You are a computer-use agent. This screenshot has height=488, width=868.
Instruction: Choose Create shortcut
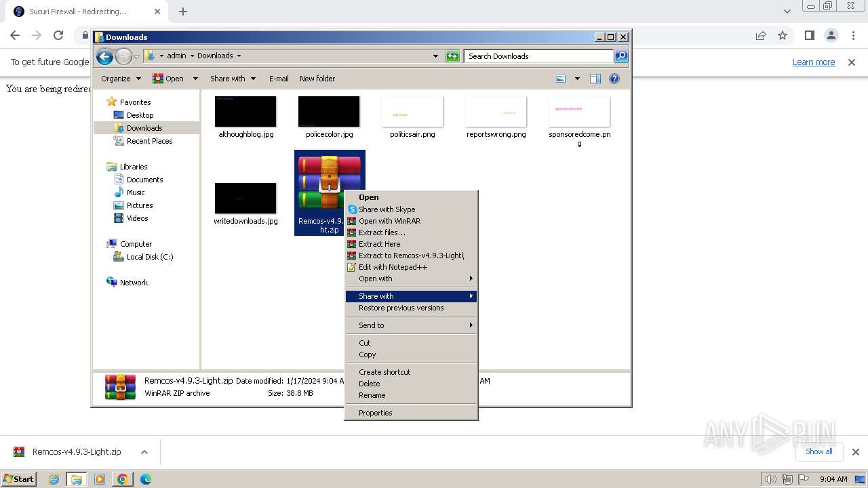coord(411,372)
